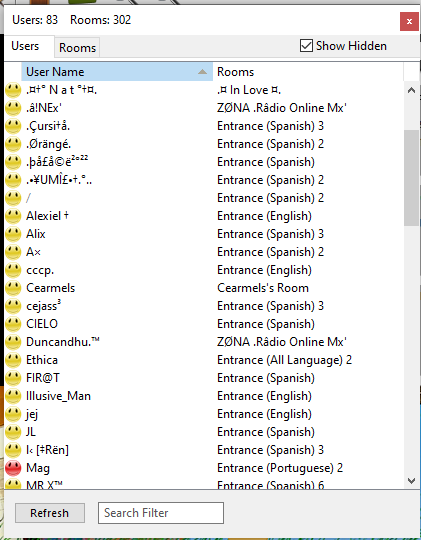Click the vertical scrollbar thumb
The image size is (421, 540).
[411, 178]
